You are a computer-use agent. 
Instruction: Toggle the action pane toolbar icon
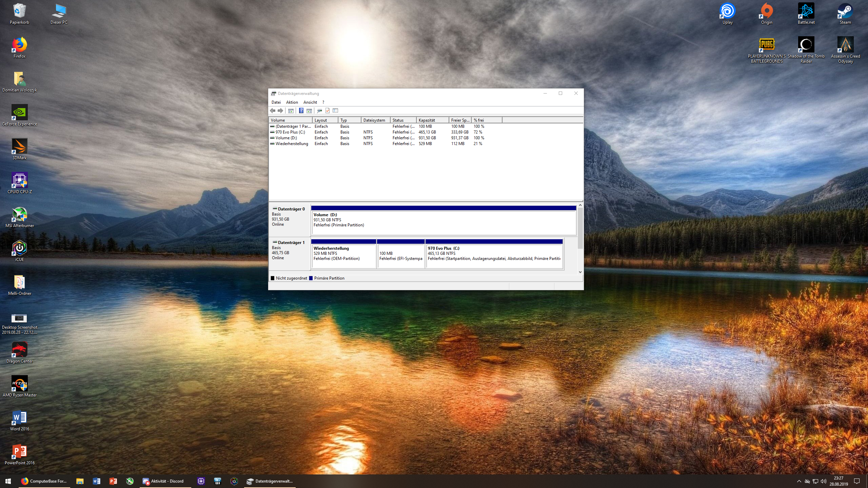(309, 110)
